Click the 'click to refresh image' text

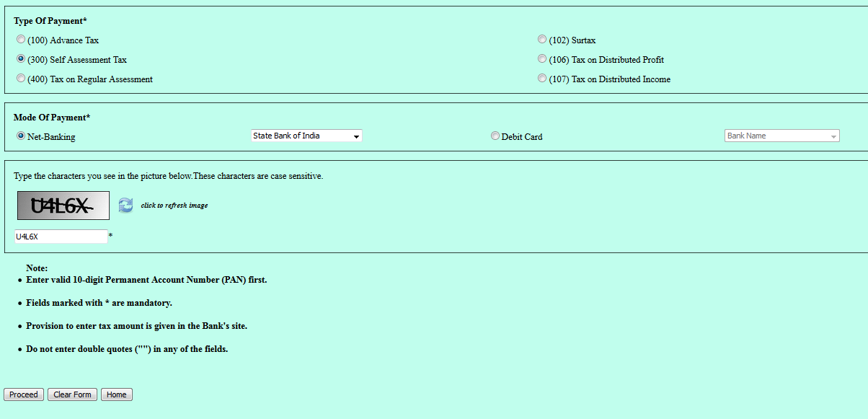click(174, 206)
